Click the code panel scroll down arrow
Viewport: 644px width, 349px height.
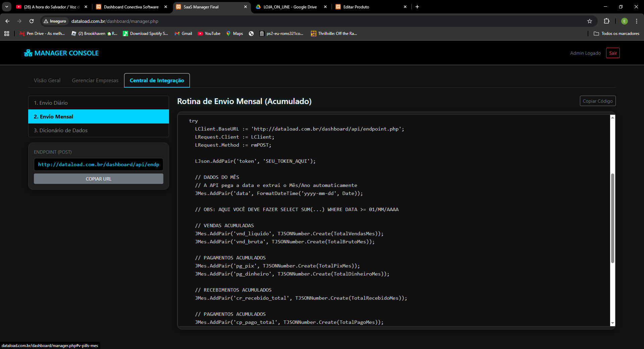[612, 323]
